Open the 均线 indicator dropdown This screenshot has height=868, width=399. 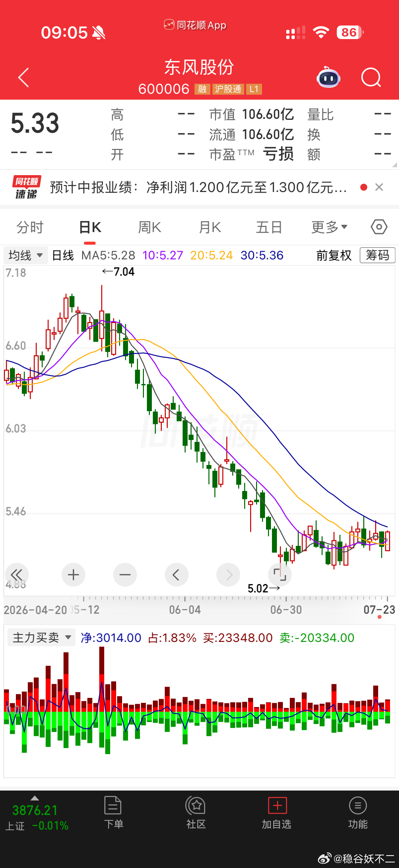tap(25, 255)
